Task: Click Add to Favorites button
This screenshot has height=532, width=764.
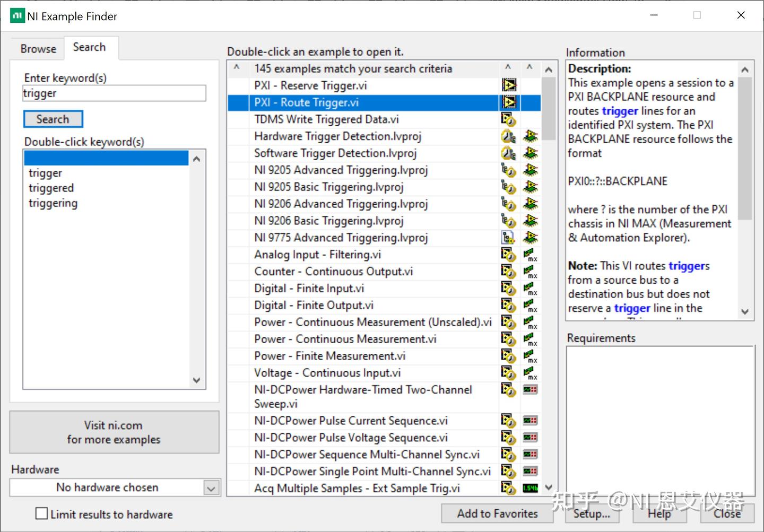Action: [x=497, y=513]
